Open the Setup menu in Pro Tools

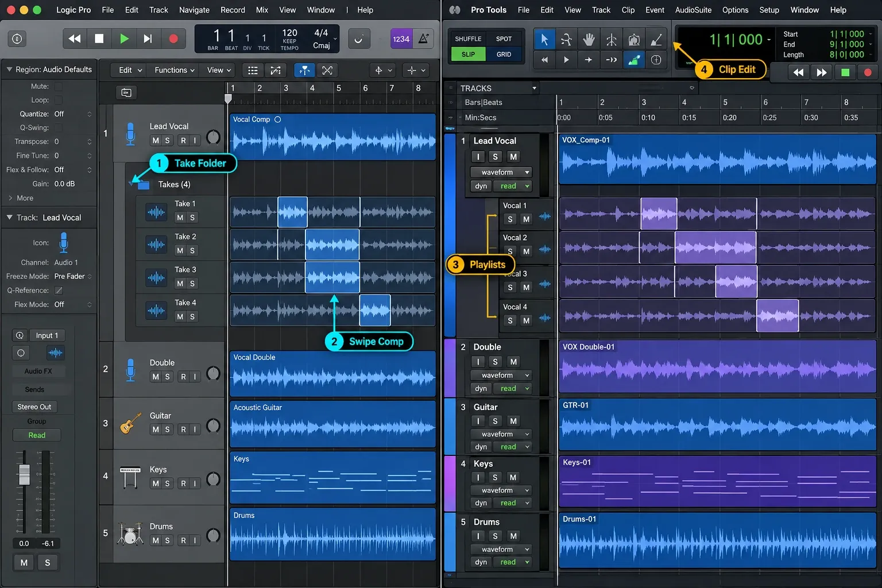pos(769,10)
